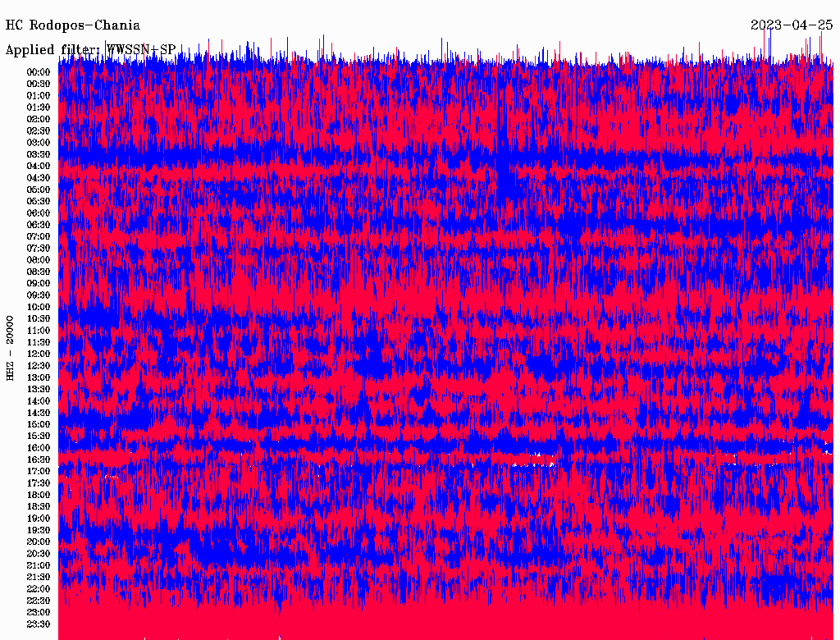Click the '08:00' time label
Viewport: 840px width, 640px height.
pos(39,260)
